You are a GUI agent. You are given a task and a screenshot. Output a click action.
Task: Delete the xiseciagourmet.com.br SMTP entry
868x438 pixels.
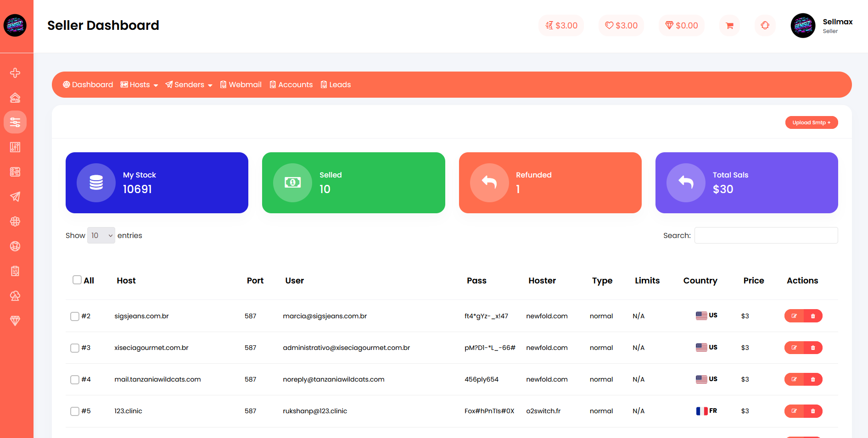pos(813,348)
